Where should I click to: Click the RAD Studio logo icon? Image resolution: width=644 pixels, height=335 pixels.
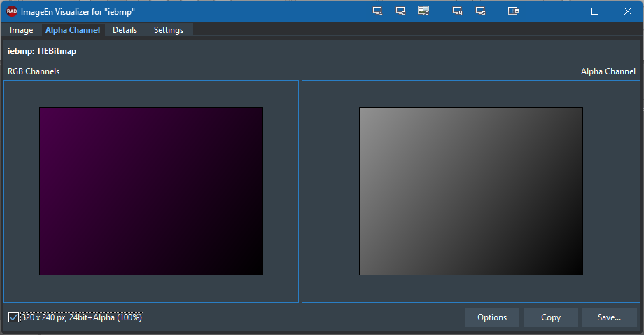(x=11, y=11)
